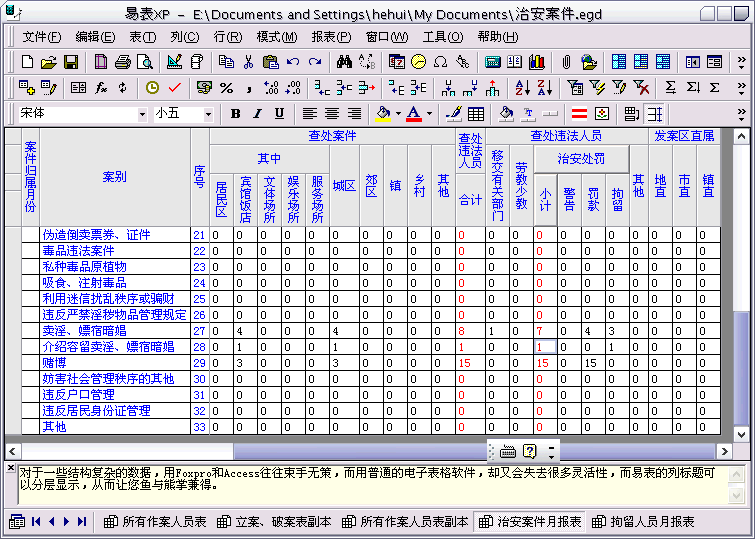Expand the font size dropdown 小五
The height and width of the screenshot is (539, 755).
click(208, 114)
